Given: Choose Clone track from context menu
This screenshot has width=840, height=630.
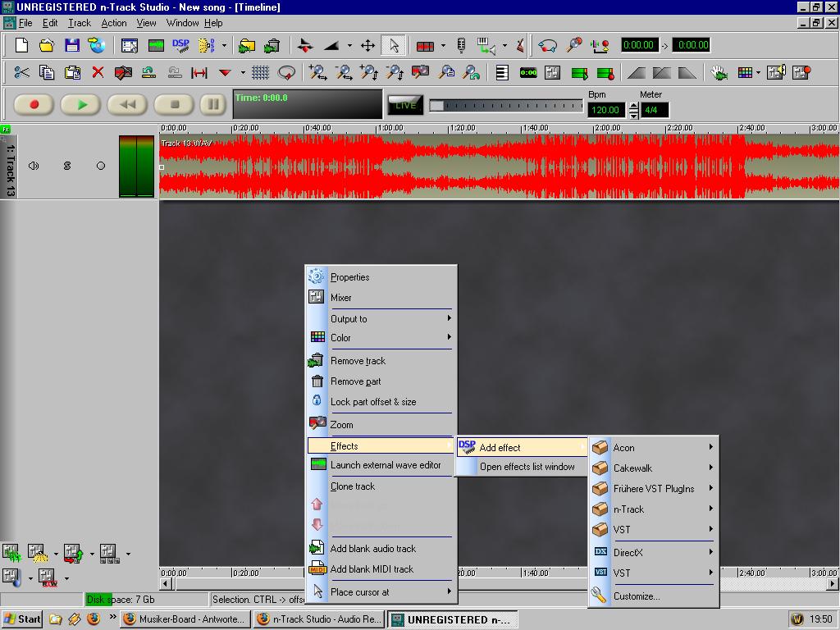Looking at the screenshot, I should 381,486.
